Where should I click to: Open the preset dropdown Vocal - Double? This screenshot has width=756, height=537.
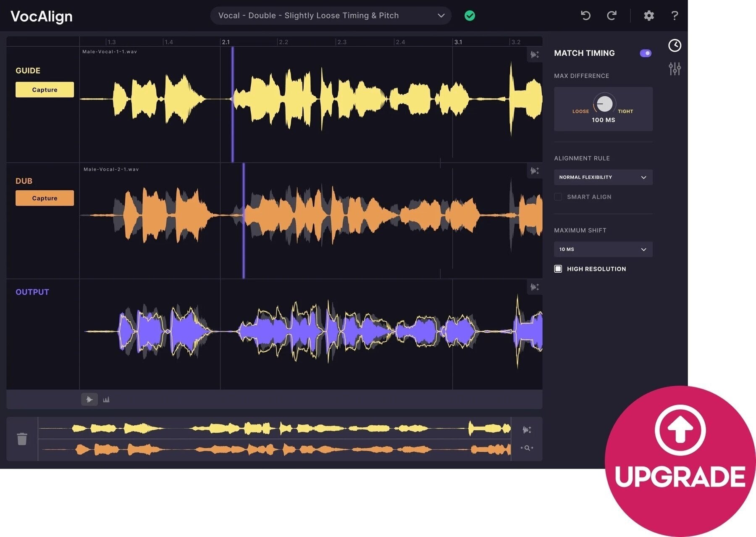pyautogui.click(x=331, y=16)
